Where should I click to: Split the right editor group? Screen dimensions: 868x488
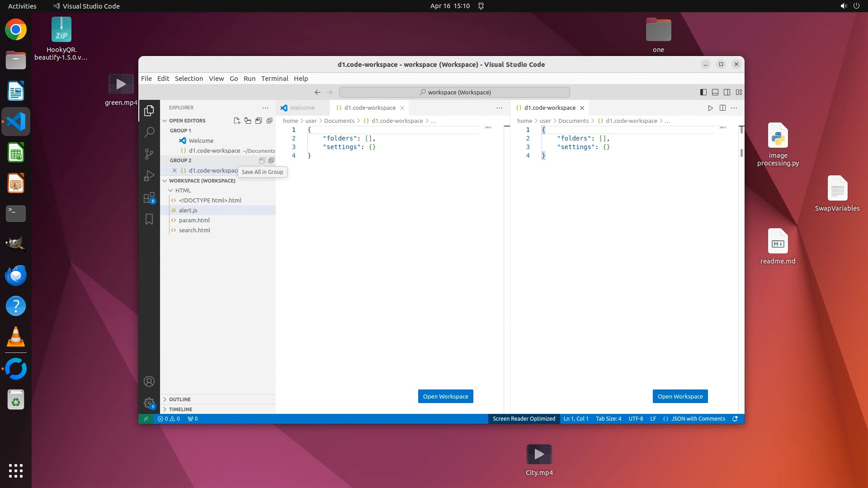(x=722, y=108)
